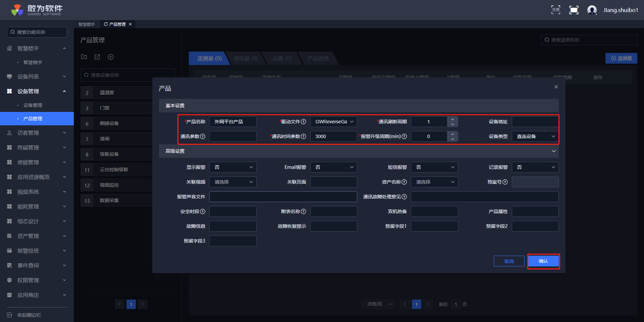
Task: Click the 确认 button
Action: coord(543,261)
